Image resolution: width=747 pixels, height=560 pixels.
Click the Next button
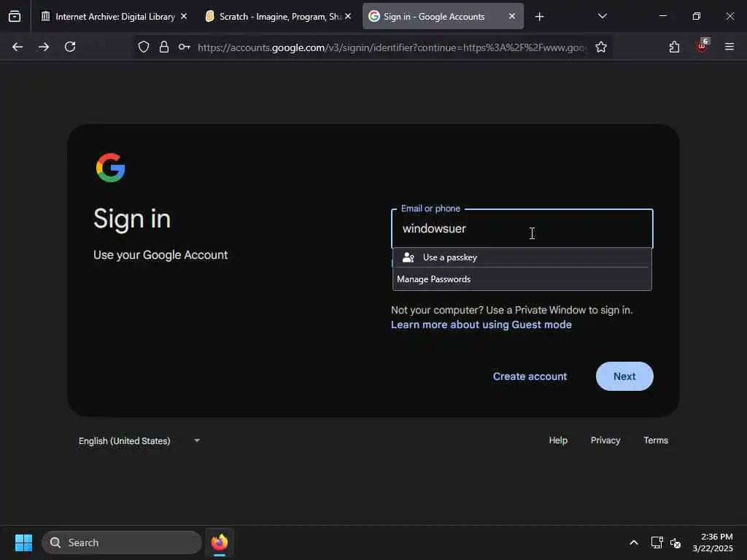click(x=624, y=376)
